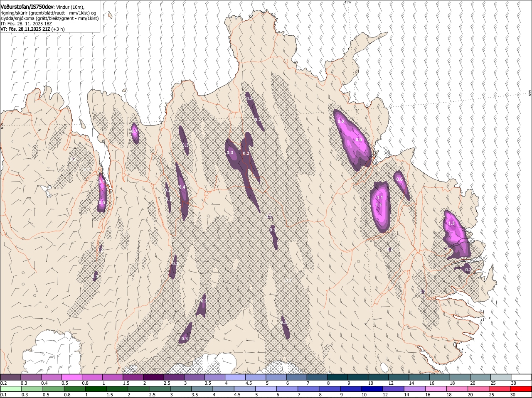Click lower legend swatch starting at 20

479,389
